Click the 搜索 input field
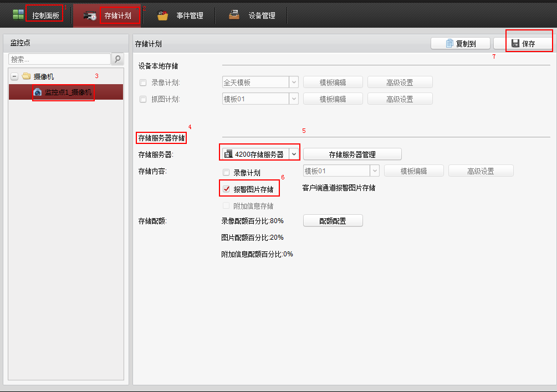 click(59, 59)
